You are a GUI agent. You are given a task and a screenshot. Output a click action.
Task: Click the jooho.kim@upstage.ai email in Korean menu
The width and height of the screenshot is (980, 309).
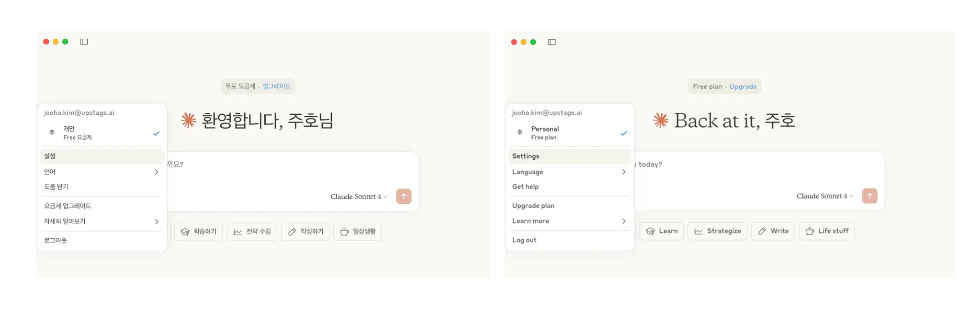79,113
